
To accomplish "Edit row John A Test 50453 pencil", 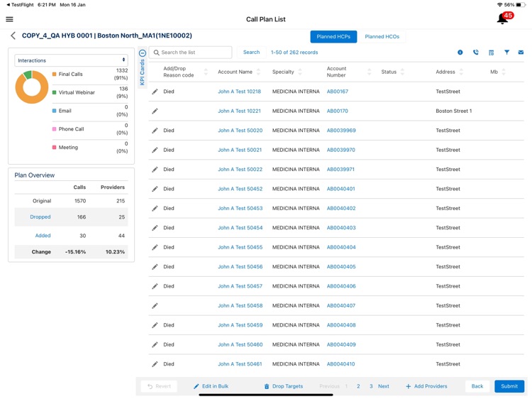I will coord(155,209).
